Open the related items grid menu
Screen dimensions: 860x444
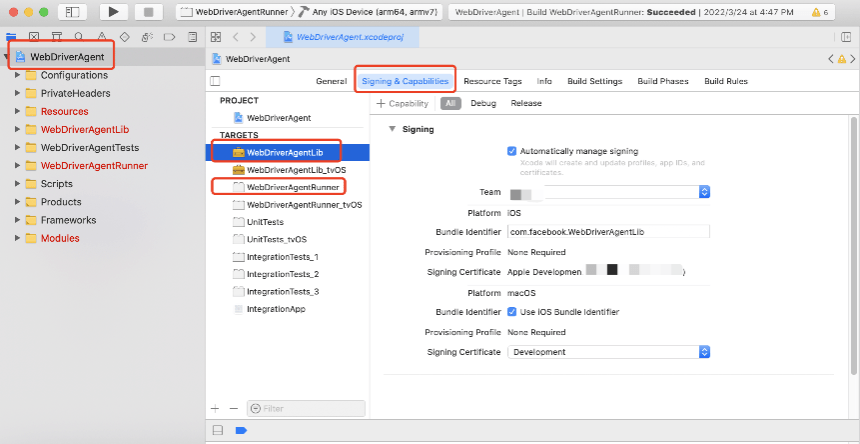(216, 37)
